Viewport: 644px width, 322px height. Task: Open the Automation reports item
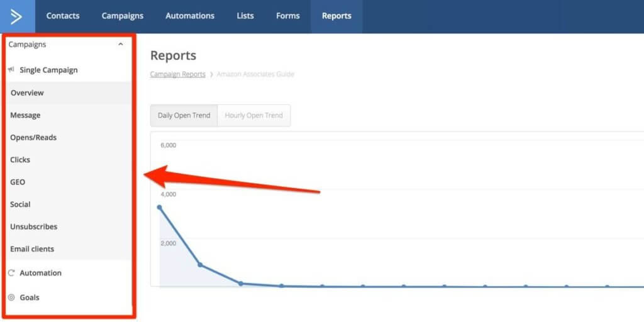(x=41, y=273)
